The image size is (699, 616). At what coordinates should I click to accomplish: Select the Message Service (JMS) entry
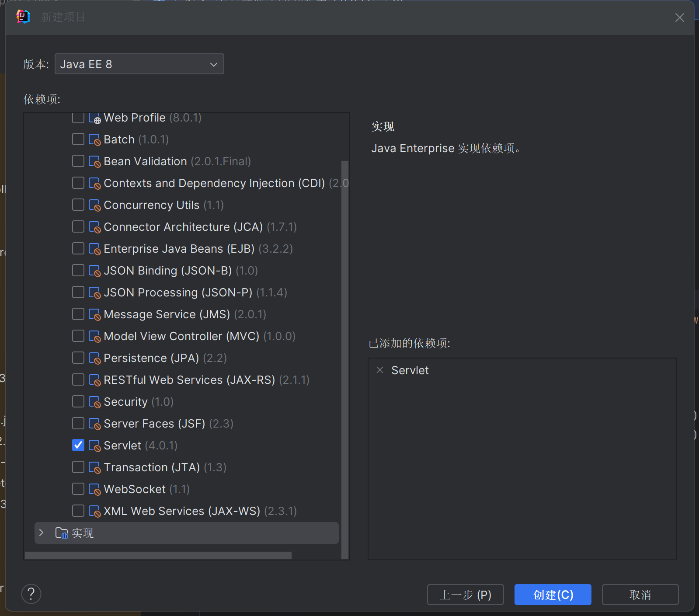[x=167, y=314]
